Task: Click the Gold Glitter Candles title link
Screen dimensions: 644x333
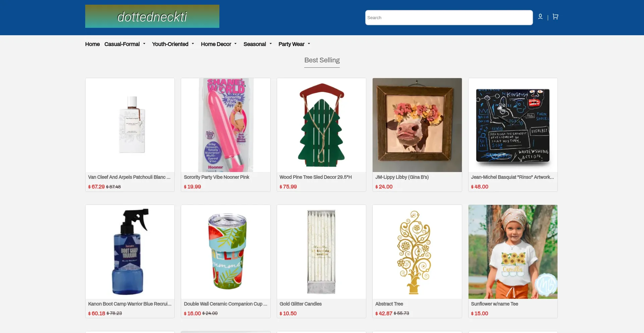Action: [301, 304]
